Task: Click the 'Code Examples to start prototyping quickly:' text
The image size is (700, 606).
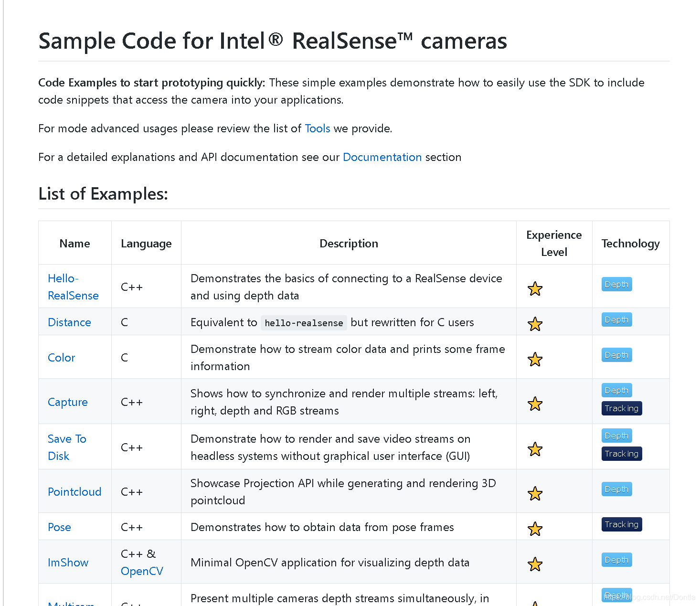Action: pyautogui.click(x=151, y=83)
